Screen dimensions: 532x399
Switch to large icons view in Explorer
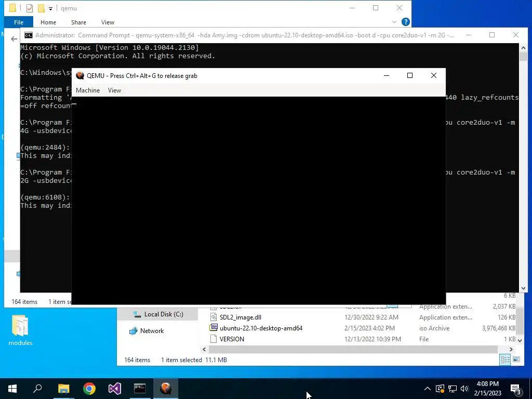pyautogui.click(x=516, y=360)
